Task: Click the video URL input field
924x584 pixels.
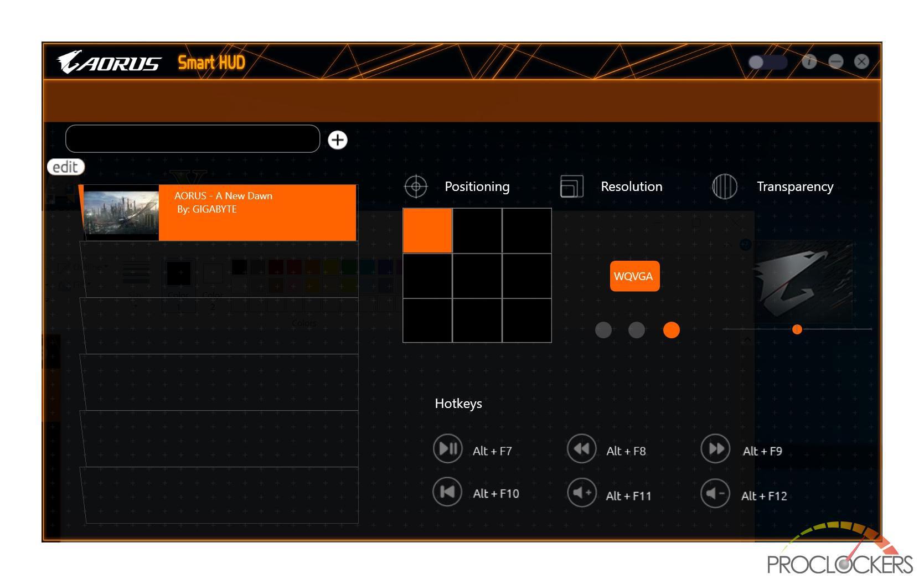Action: point(193,138)
